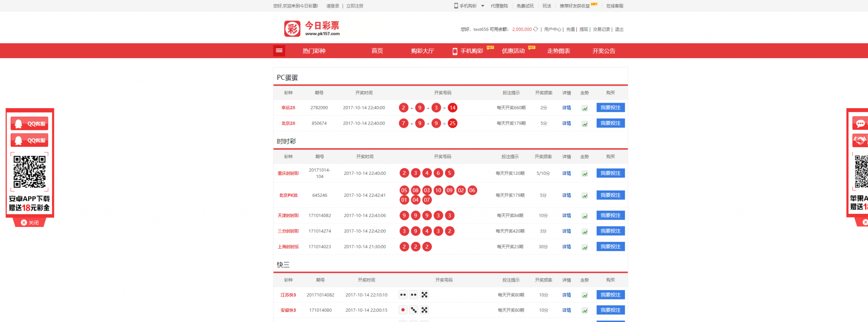Open trend chart icon for 幸运28
Viewport: 868px width, 322px height.
[x=584, y=108]
